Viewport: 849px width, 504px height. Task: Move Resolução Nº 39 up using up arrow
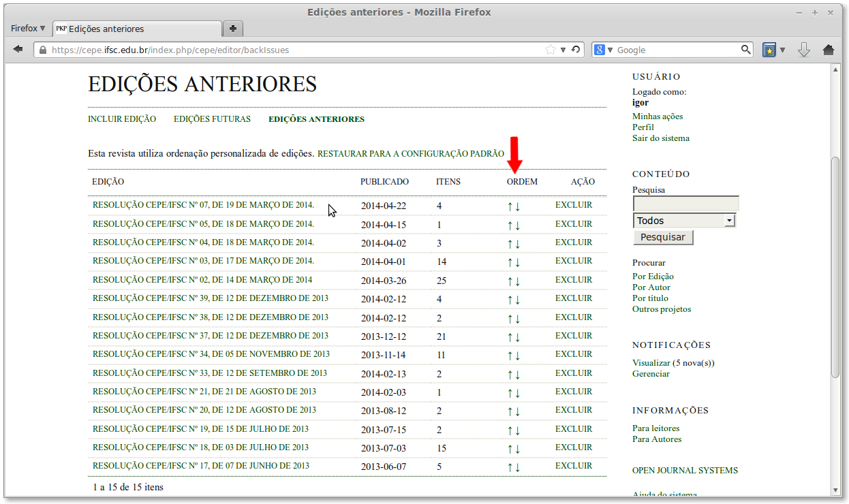pyautogui.click(x=510, y=298)
